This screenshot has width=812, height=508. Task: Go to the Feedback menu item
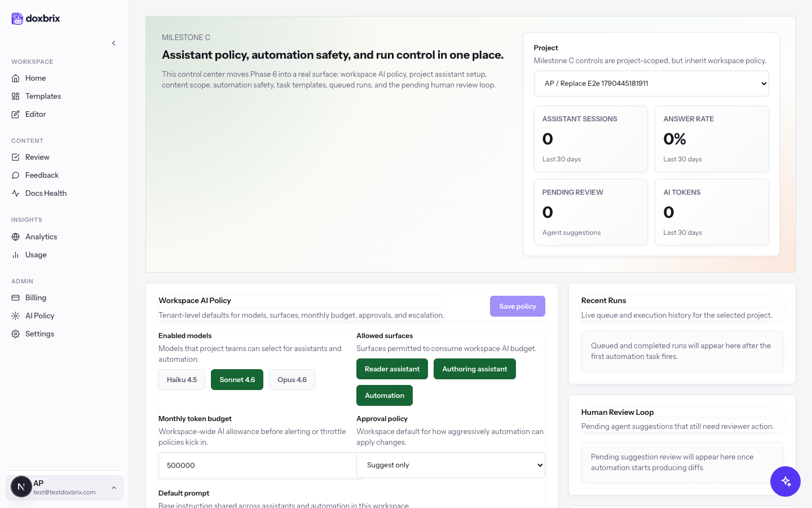pos(42,176)
